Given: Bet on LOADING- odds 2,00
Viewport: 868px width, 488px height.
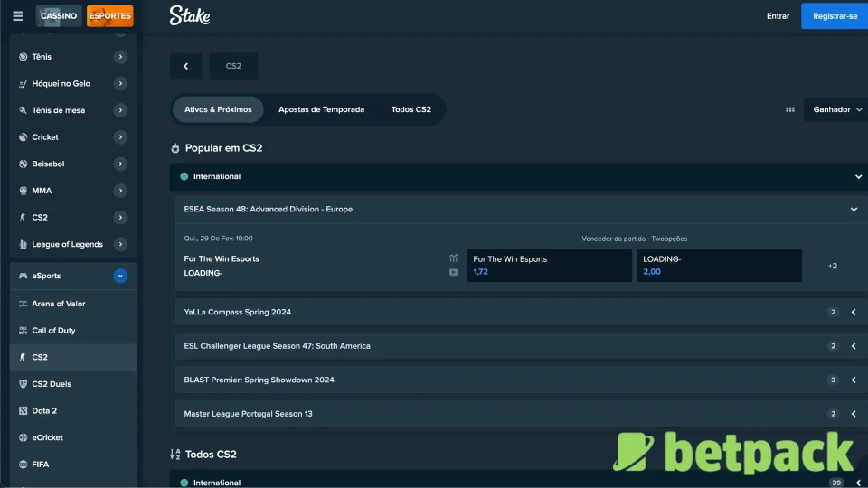Looking at the screenshot, I should [719, 266].
